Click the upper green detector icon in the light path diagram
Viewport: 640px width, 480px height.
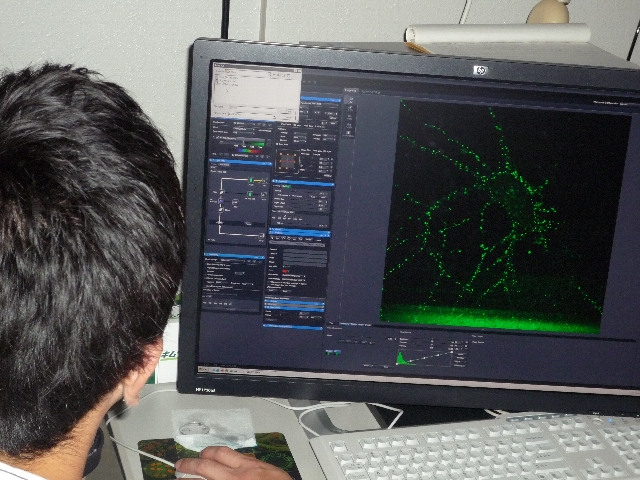(252, 180)
